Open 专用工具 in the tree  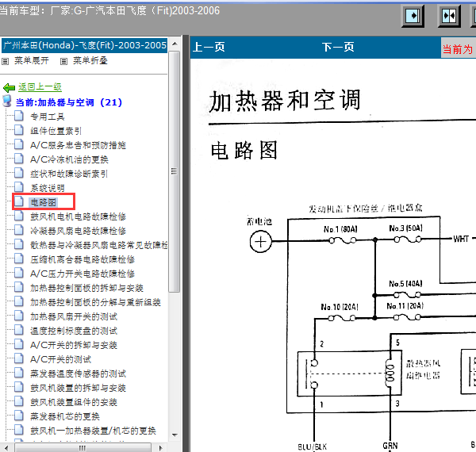(48, 117)
